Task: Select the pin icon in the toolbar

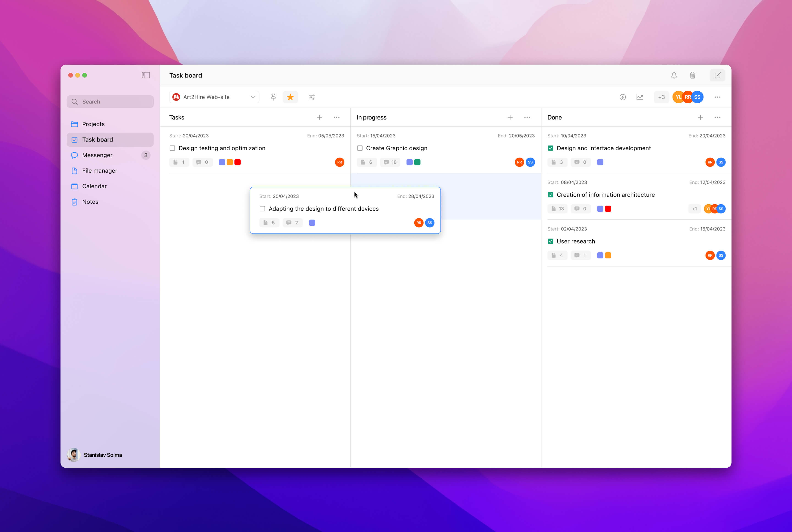Action: [x=273, y=97]
